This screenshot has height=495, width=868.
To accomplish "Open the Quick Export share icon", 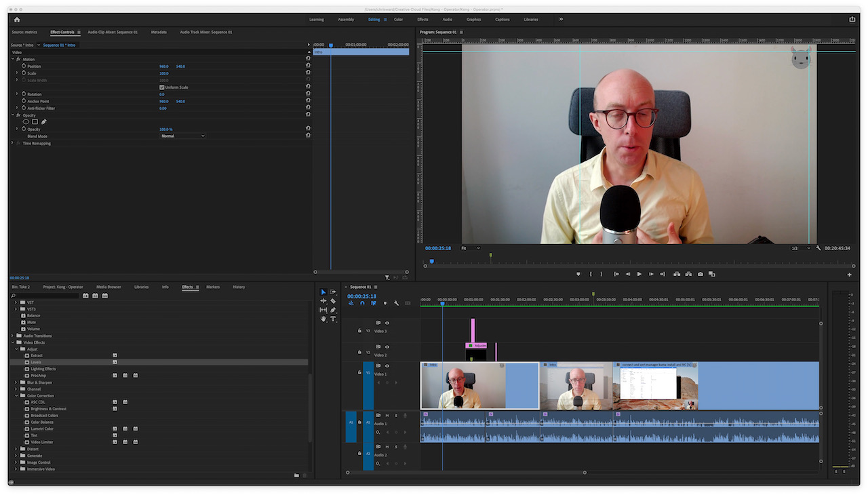I will 852,20.
